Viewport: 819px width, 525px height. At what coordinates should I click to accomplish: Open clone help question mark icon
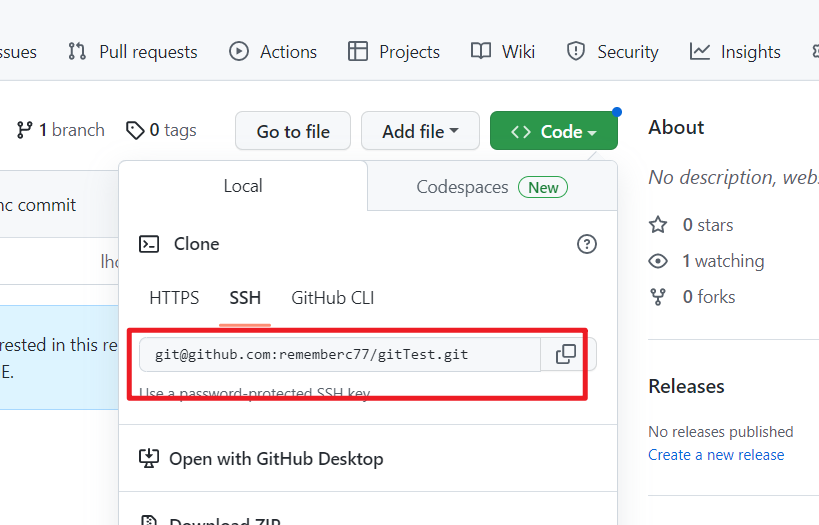[x=587, y=244]
